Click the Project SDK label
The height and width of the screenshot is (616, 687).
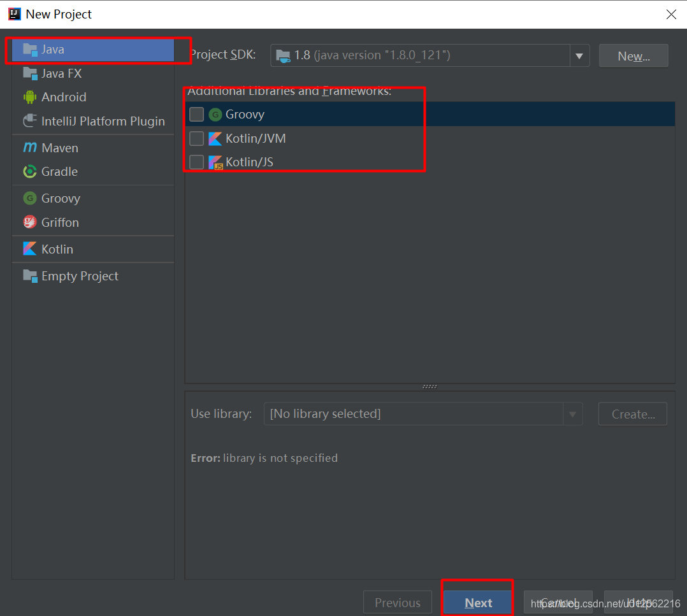223,54
